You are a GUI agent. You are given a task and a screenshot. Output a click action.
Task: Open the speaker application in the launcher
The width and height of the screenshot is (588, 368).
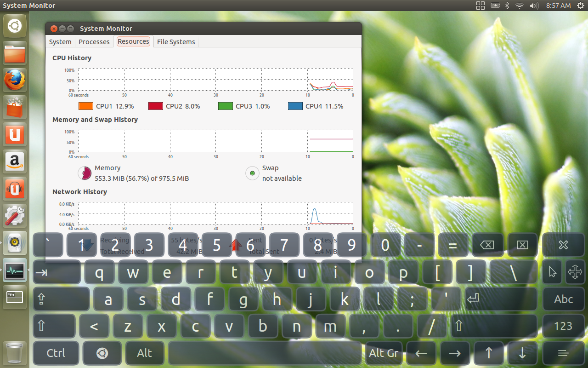click(x=15, y=243)
